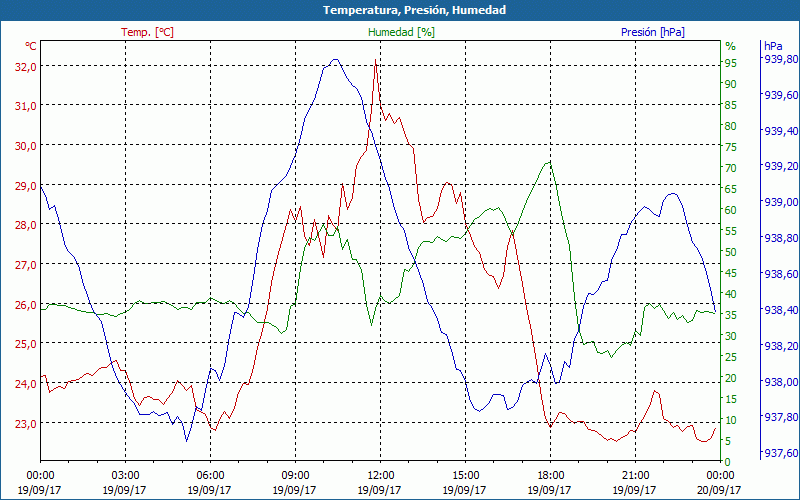Click the '938,80' pressure axis value
The image size is (800, 500).
click(x=780, y=238)
